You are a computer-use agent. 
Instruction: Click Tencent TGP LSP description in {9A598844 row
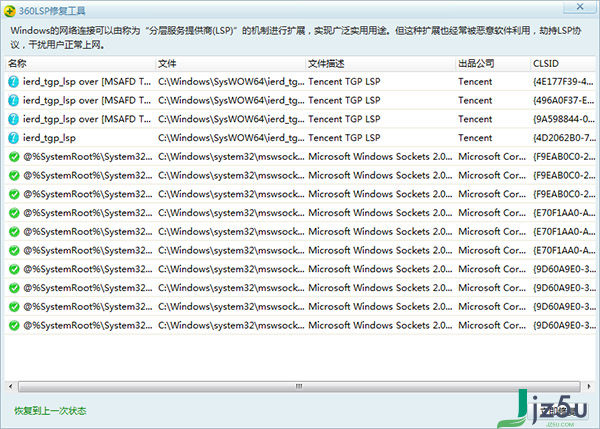pos(344,119)
